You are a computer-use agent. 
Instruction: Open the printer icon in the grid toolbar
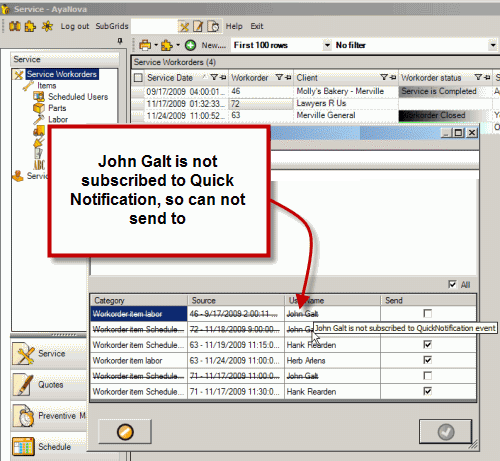coord(145,45)
